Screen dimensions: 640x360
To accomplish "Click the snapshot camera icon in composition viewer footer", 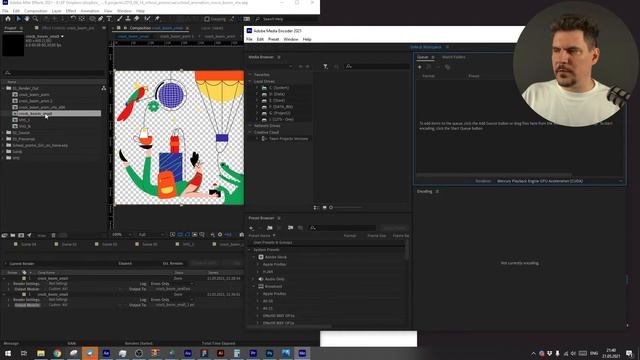I will [242, 235].
